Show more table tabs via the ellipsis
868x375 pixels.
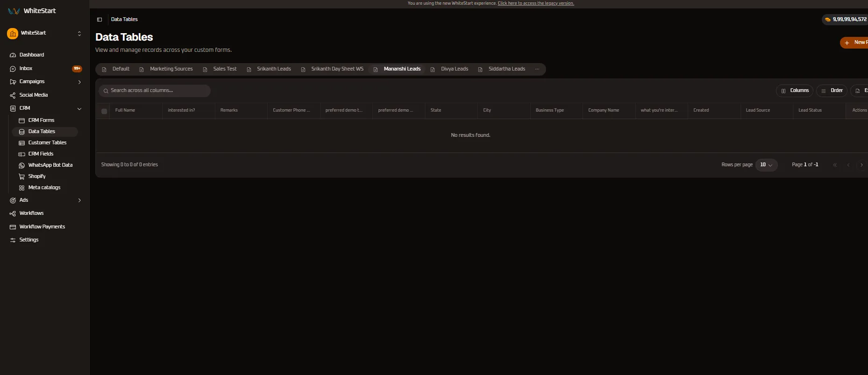pyautogui.click(x=537, y=69)
